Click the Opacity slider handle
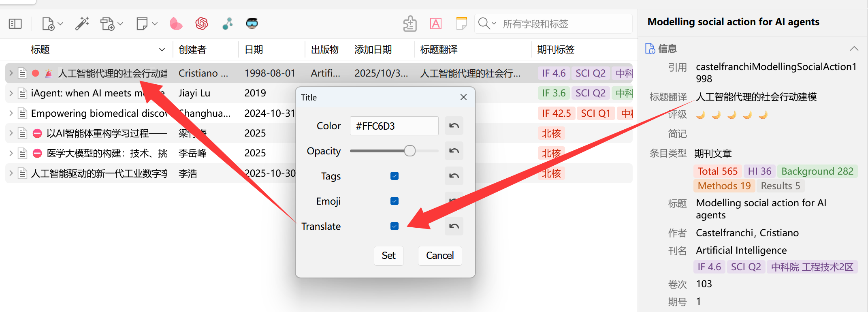This screenshot has width=868, height=312. coord(410,151)
